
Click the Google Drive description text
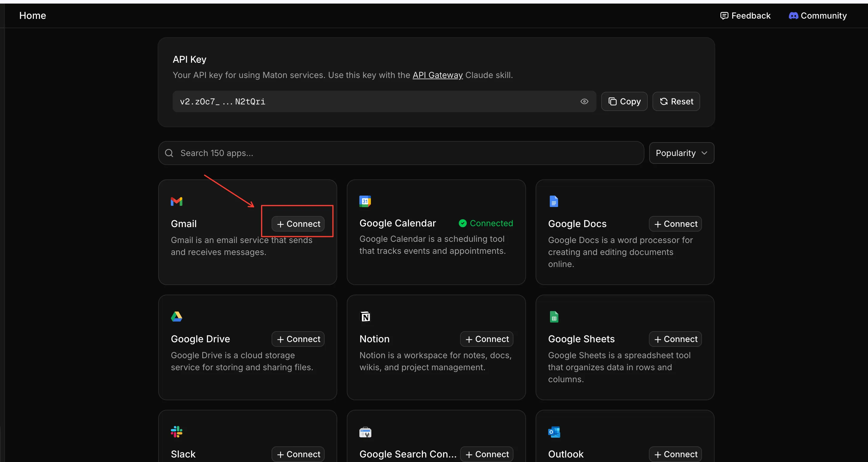point(242,361)
